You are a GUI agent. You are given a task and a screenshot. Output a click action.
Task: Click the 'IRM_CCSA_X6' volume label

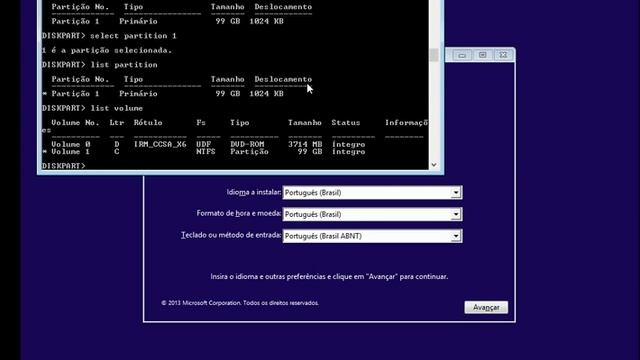(x=160, y=144)
